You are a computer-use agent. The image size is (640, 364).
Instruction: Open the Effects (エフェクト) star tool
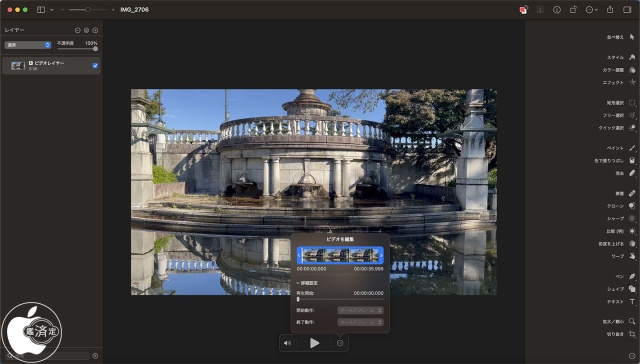632,82
